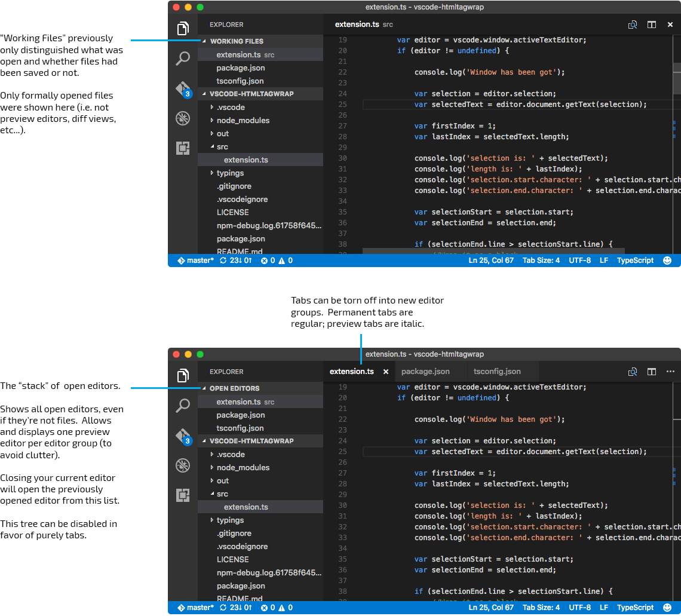Open more actions ellipsis in bottom window
Screen dimensions: 681x616
tap(670, 372)
